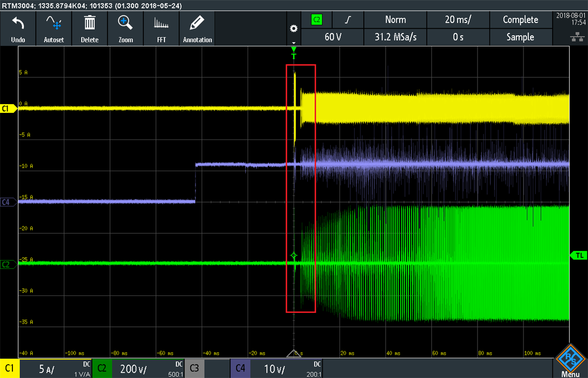Open the R&S Menu button
The height and width of the screenshot is (378, 588).
pyautogui.click(x=570, y=361)
